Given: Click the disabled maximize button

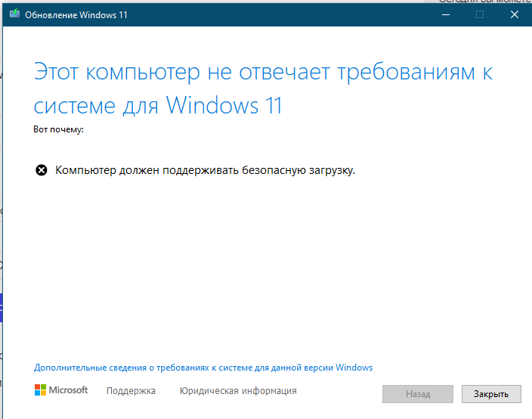Looking at the screenshot, I should [480, 14].
